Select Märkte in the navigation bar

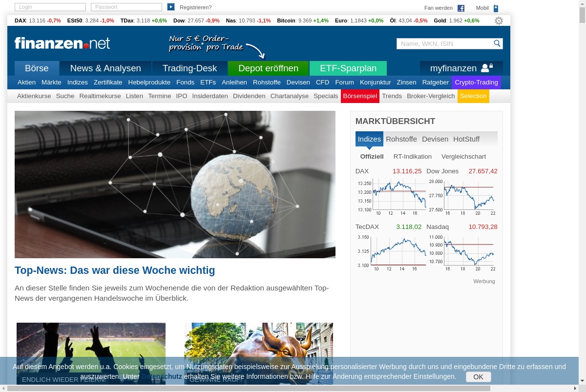51,83
